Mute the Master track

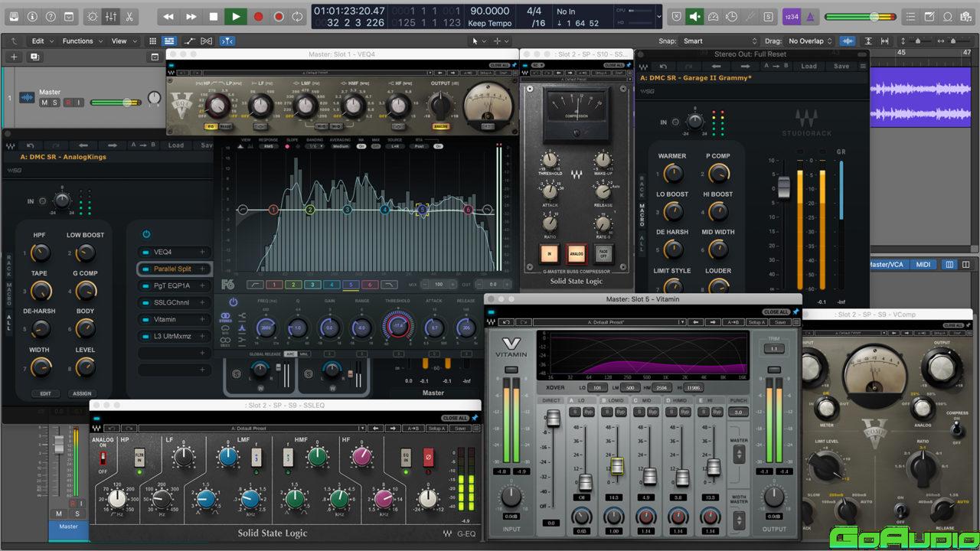(44, 103)
